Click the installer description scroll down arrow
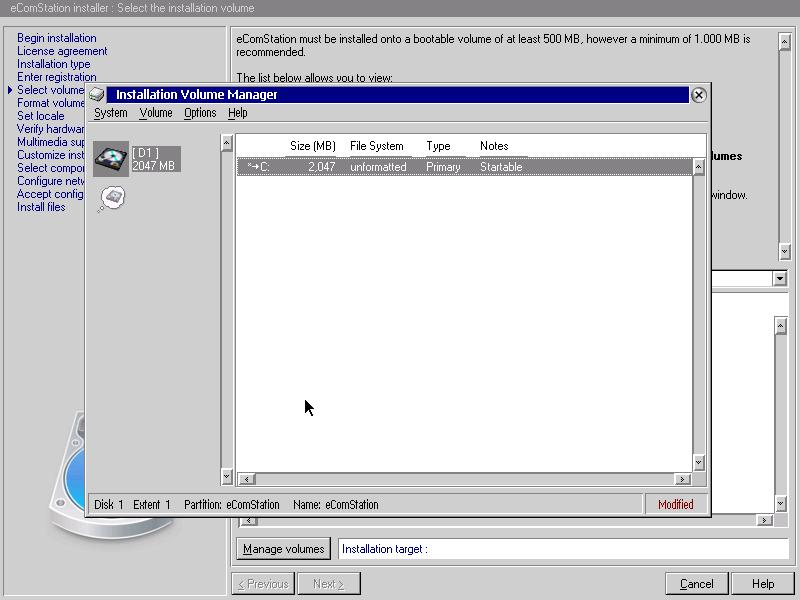Screen dimensions: 800x600 pyautogui.click(x=785, y=251)
